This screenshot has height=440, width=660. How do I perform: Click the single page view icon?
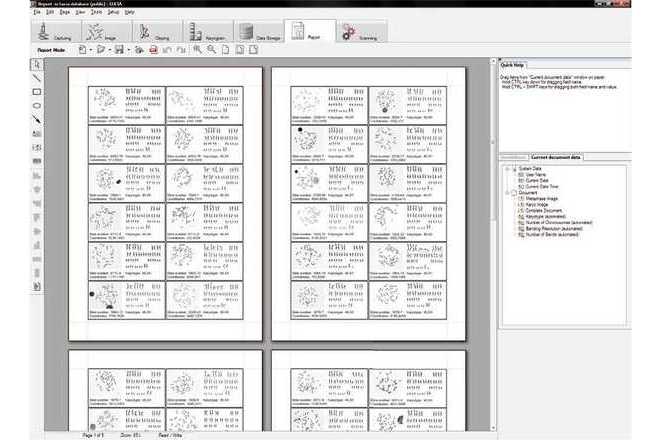(x=226, y=50)
